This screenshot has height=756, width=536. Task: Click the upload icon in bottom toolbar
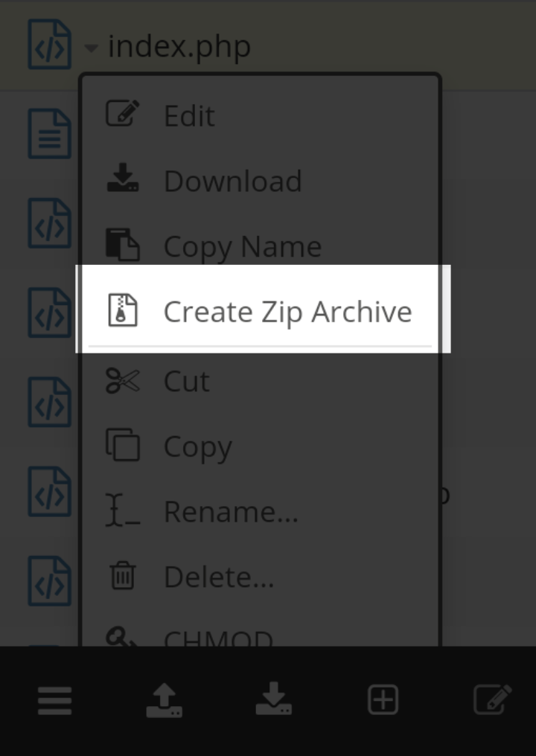(x=164, y=701)
